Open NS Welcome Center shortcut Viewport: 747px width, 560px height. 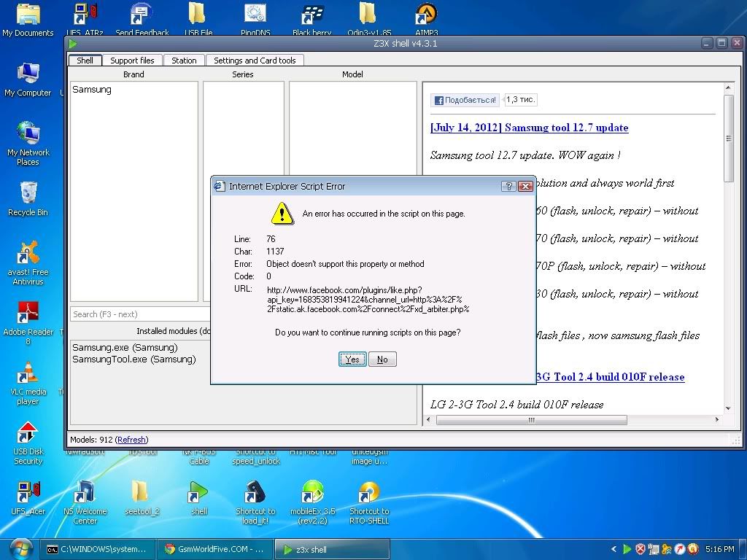tap(85, 502)
